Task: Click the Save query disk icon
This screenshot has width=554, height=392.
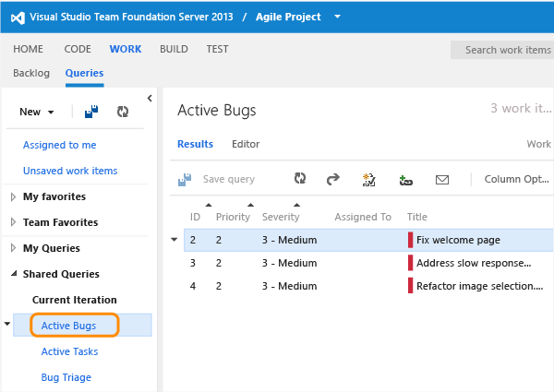Action: click(x=185, y=180)
